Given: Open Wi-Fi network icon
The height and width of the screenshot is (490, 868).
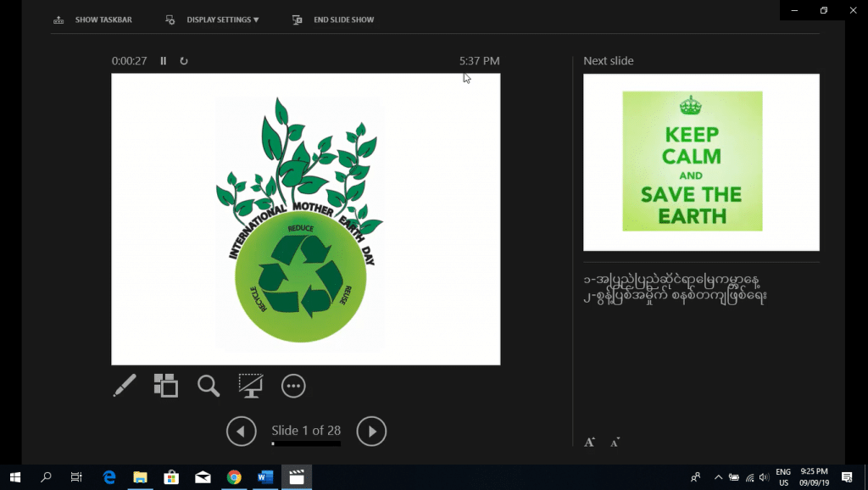Looking at the screenshot, I should tap(749, 477).
